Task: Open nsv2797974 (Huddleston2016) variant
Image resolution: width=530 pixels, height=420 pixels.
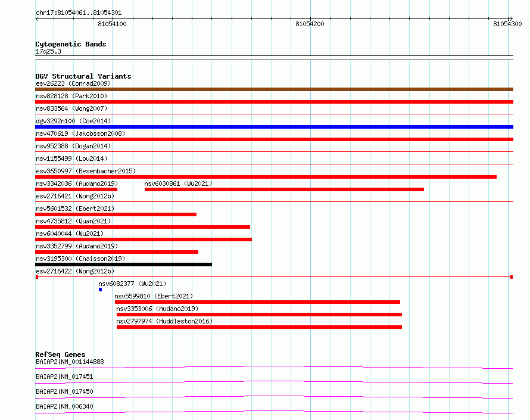Action: 164,321
